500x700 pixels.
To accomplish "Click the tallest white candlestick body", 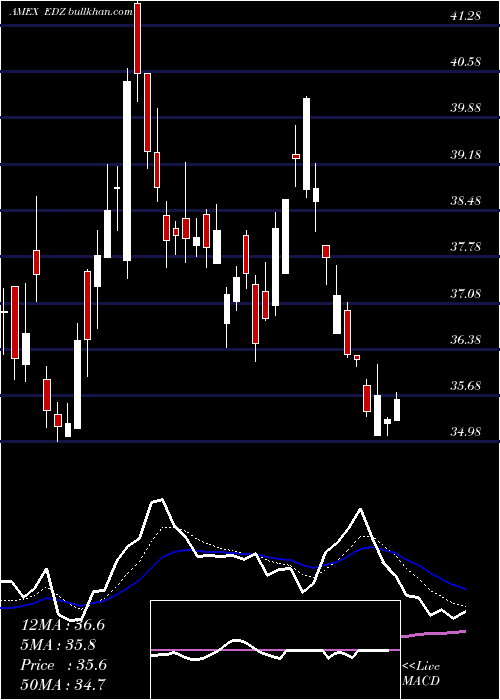I will pos(127,171).
